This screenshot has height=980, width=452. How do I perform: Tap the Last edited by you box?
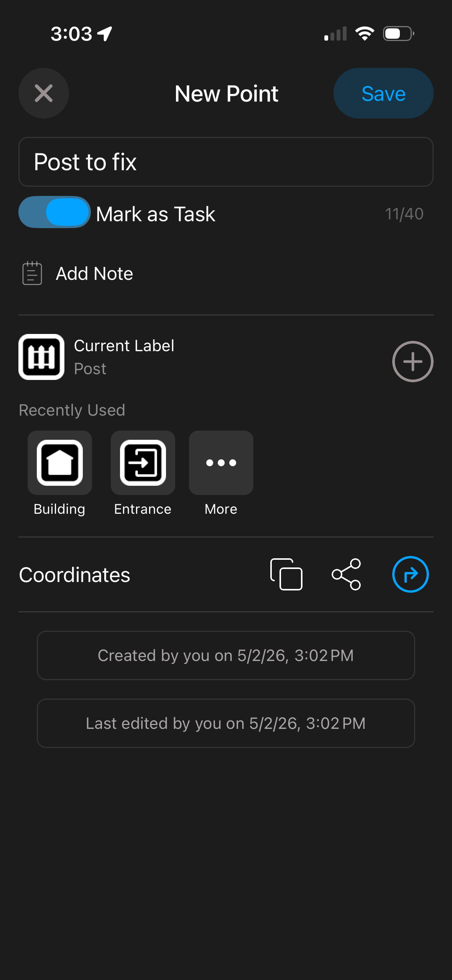(226, 723)
